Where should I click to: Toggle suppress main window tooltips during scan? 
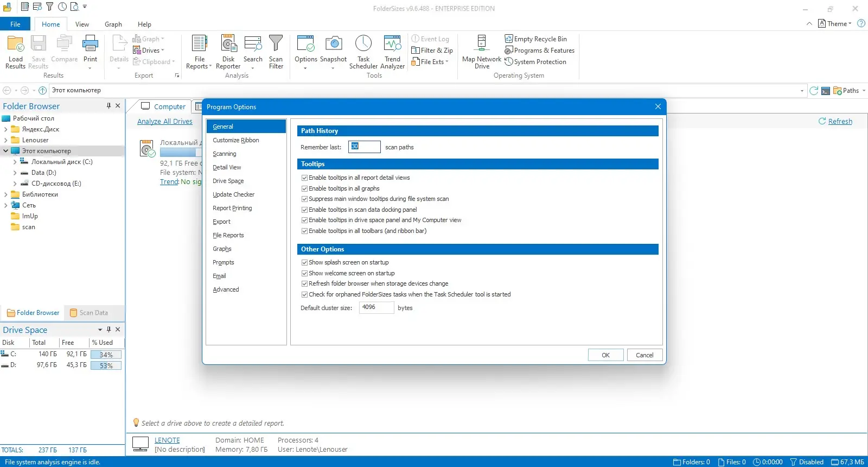pyautogui.click(x=304, y=199)
